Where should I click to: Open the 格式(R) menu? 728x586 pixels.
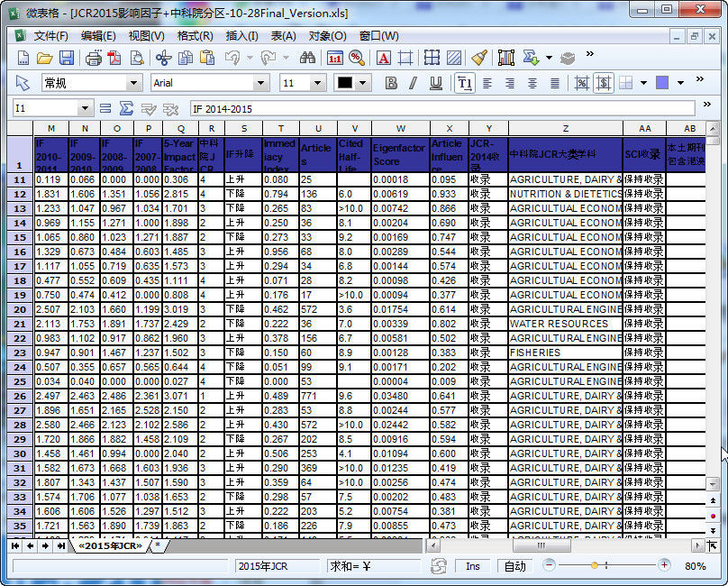[x=195, y=36]
